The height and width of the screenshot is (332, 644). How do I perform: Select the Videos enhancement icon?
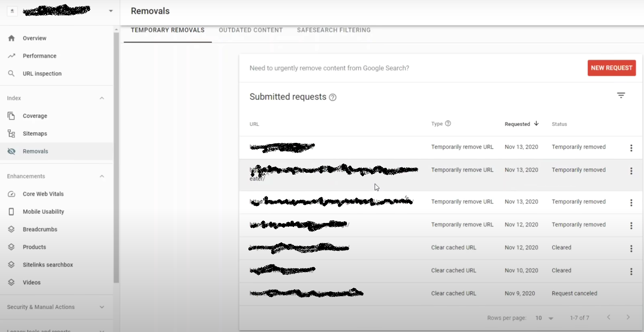[12, 282]
